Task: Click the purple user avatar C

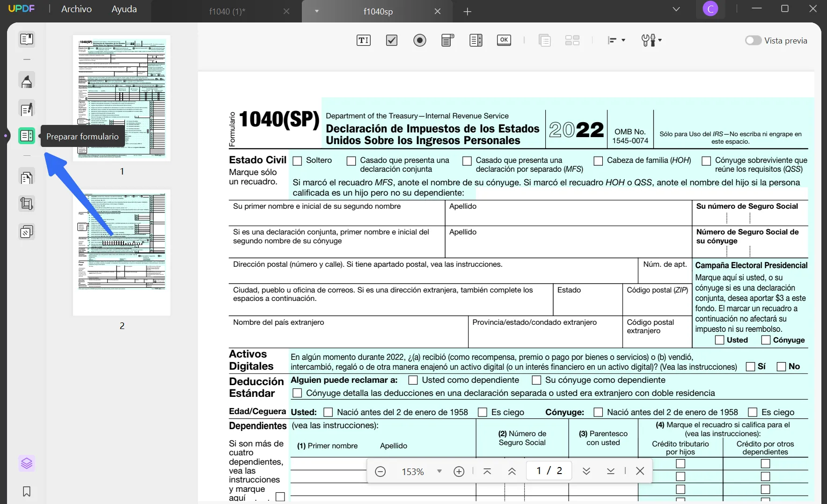Action: 710,8
